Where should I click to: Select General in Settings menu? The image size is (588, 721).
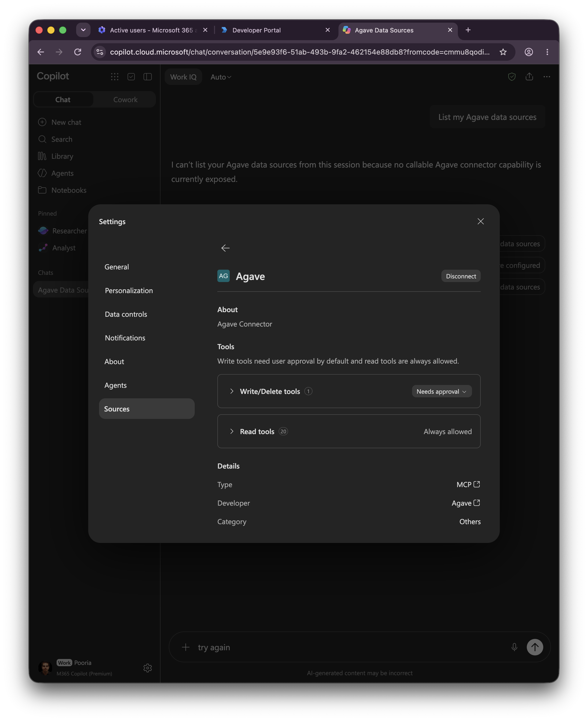click(x=147, y=267)
